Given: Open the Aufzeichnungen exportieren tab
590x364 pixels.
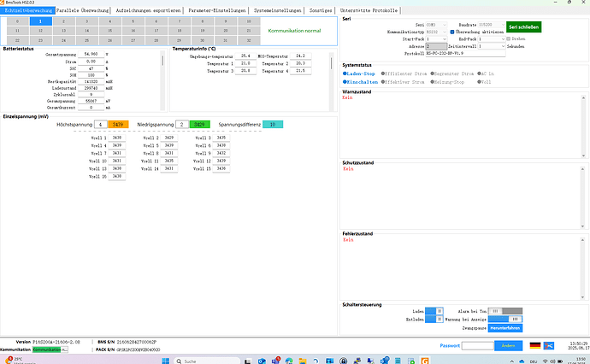Looking at the screenshot, I should [x=148, y=10].
